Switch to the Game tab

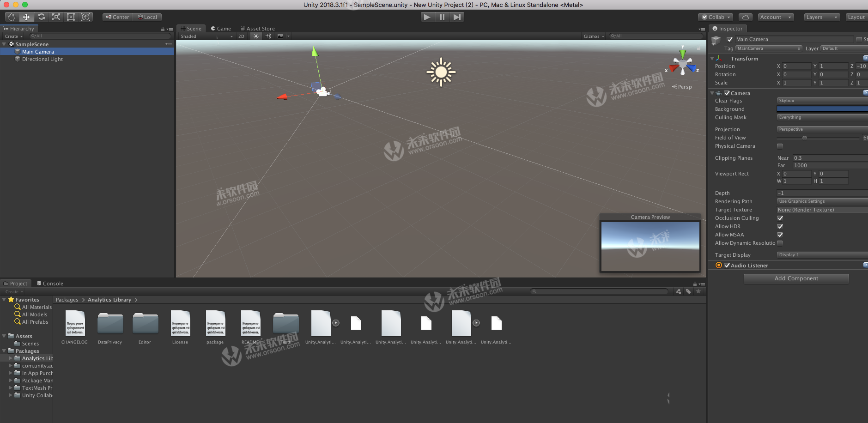tap(221, 29)
